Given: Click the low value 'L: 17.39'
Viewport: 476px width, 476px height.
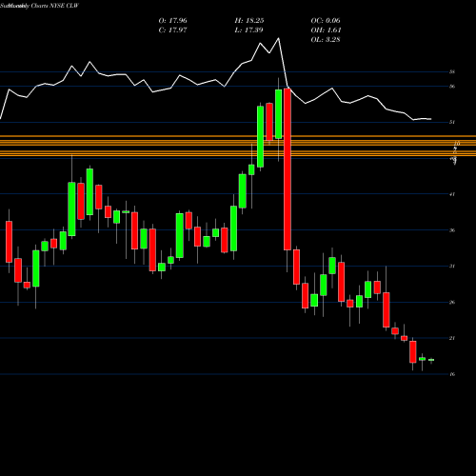Looking at the screenshot, I should point(248,30).
